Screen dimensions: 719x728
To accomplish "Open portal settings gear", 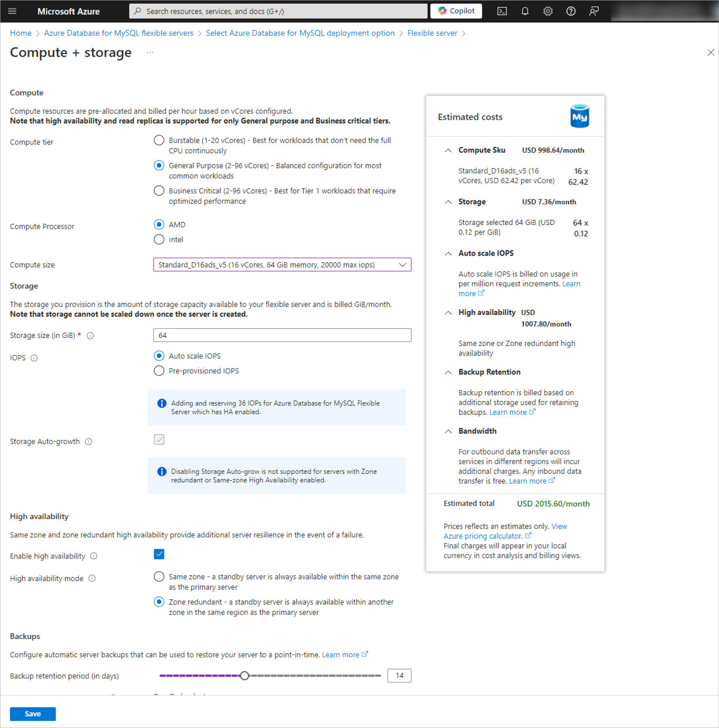I will (x=548, y=11).
